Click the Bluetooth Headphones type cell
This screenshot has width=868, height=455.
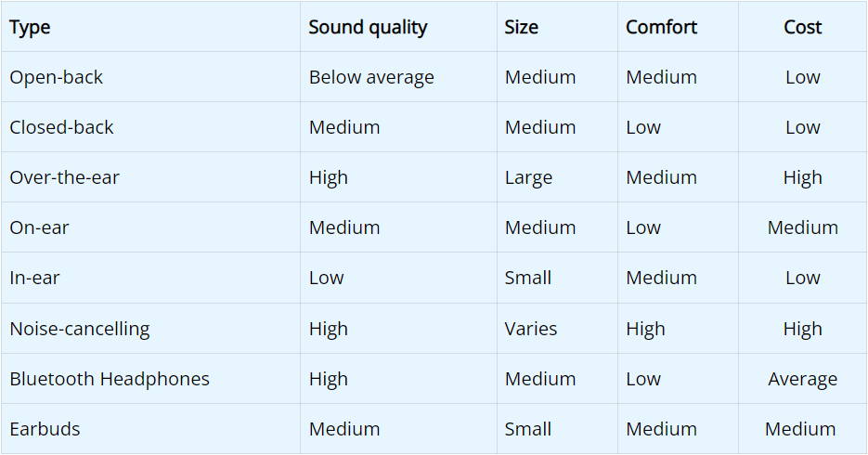pos(110,379)
